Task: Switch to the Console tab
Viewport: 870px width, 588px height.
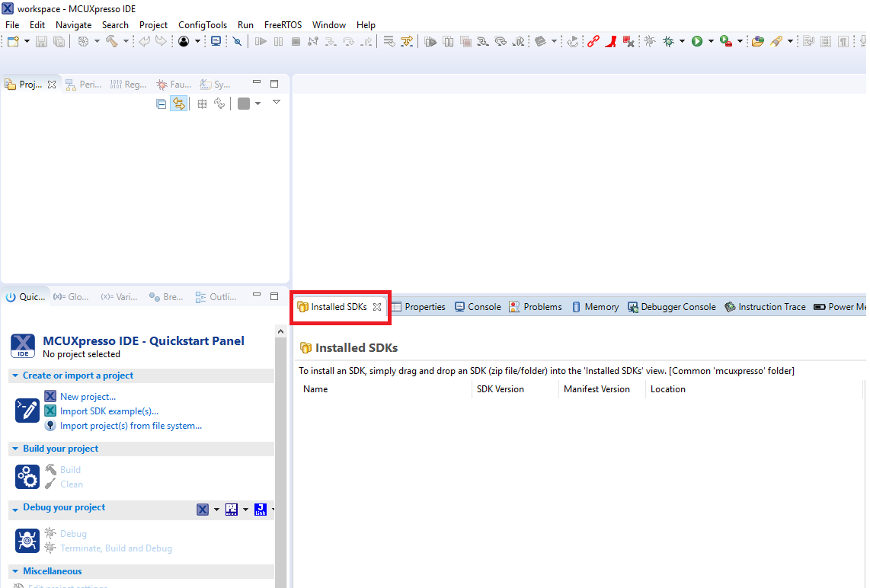Action: click(x=478, y=307)
